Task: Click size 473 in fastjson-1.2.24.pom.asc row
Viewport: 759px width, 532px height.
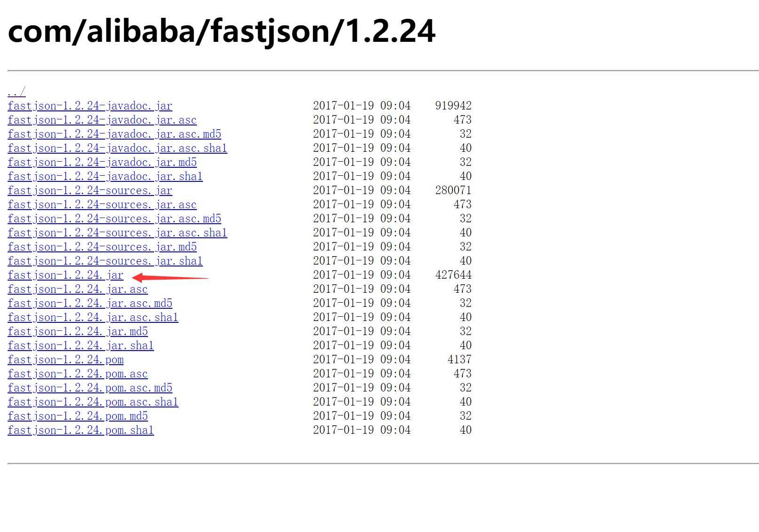Action: [x=463, y=374]
